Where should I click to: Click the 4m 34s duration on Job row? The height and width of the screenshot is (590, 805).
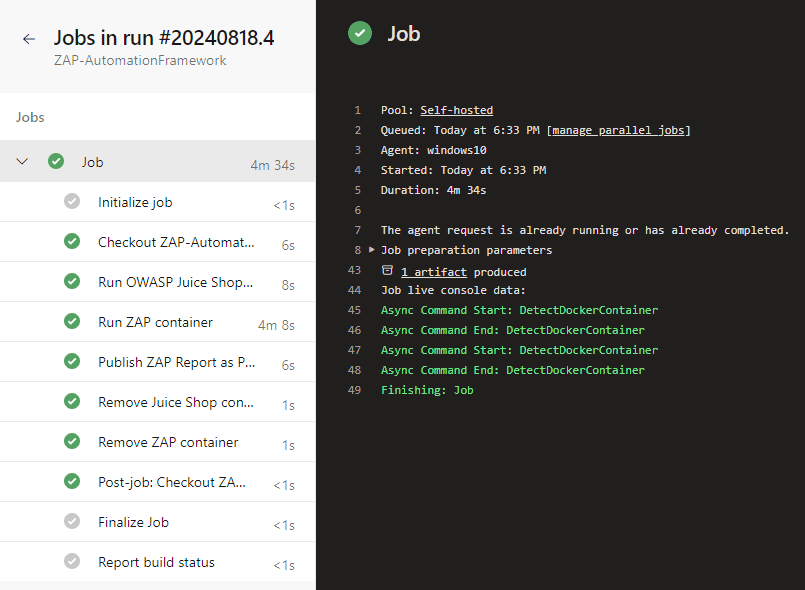[x=273, y=165]
